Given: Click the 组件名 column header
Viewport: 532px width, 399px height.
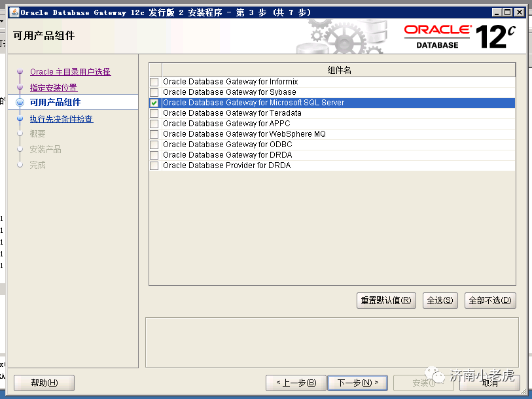Looking at the screenshot, I should pyautogui.click(x=338, y=70).
